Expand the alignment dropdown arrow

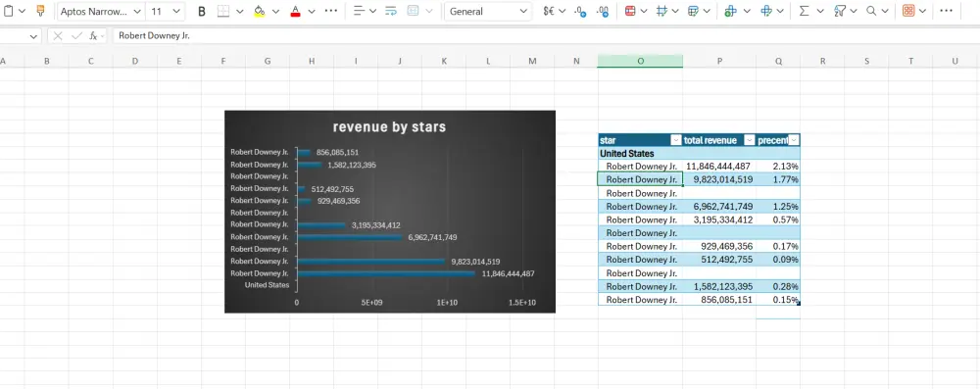[373, 11]
